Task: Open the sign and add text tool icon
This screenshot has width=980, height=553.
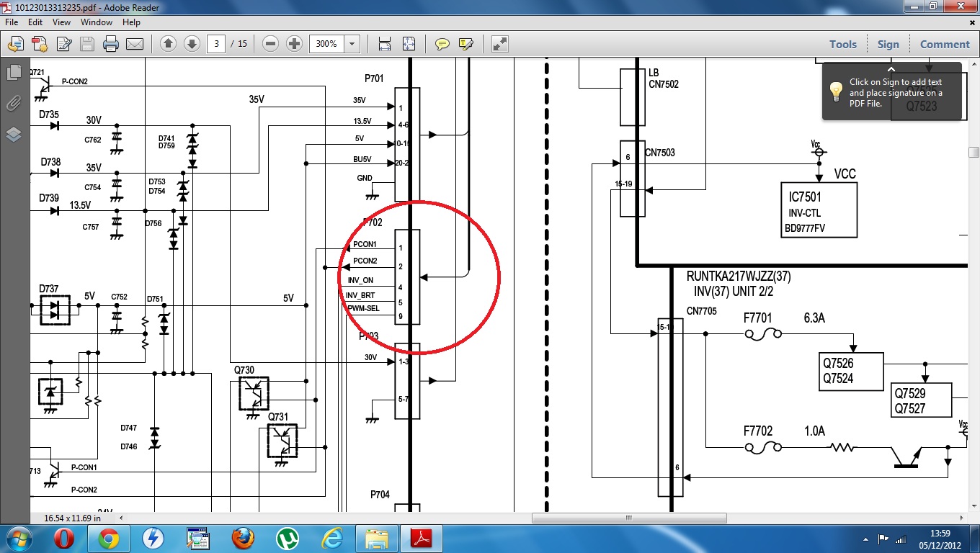Action: [63, 44]
